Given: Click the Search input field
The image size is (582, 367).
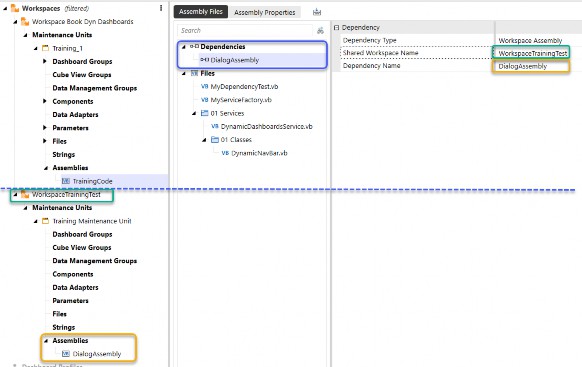Looking at the screenshot, I should (x=245, y=30).
